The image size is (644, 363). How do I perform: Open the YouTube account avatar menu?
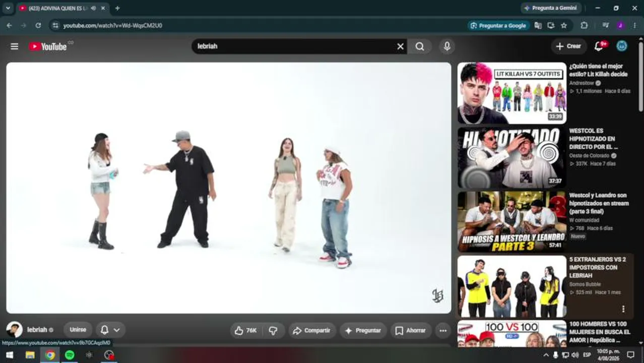point(622,46)
